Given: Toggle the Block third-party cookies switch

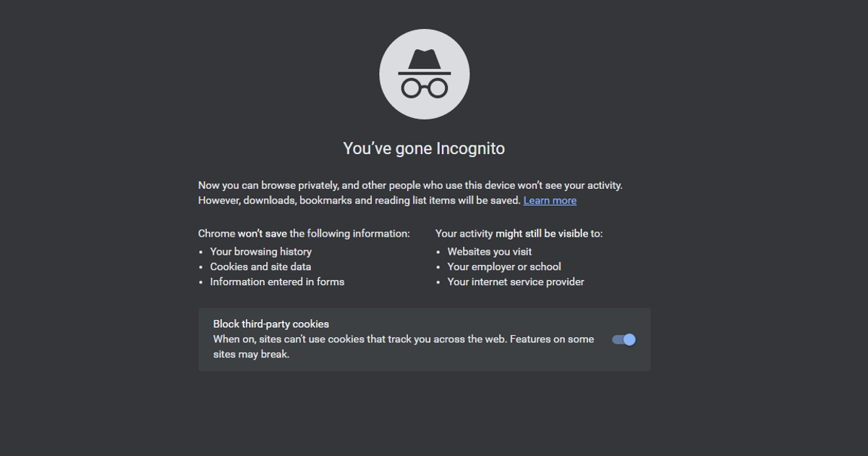Looking at the screenshot, I should 624,339.
